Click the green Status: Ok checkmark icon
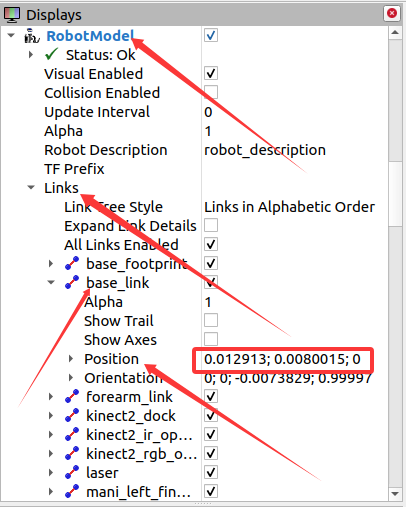This screenshot has width=406, height=507. [x=51, y=54]
